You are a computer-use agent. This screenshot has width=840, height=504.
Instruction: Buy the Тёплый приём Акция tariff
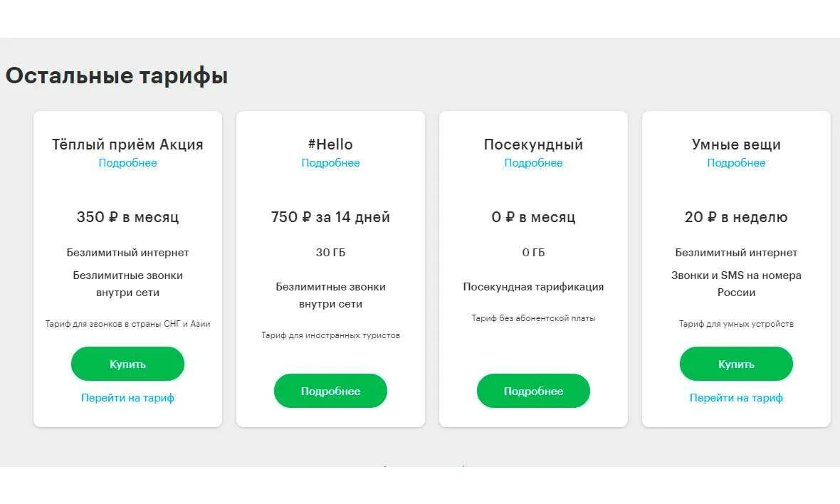point(127,364)
